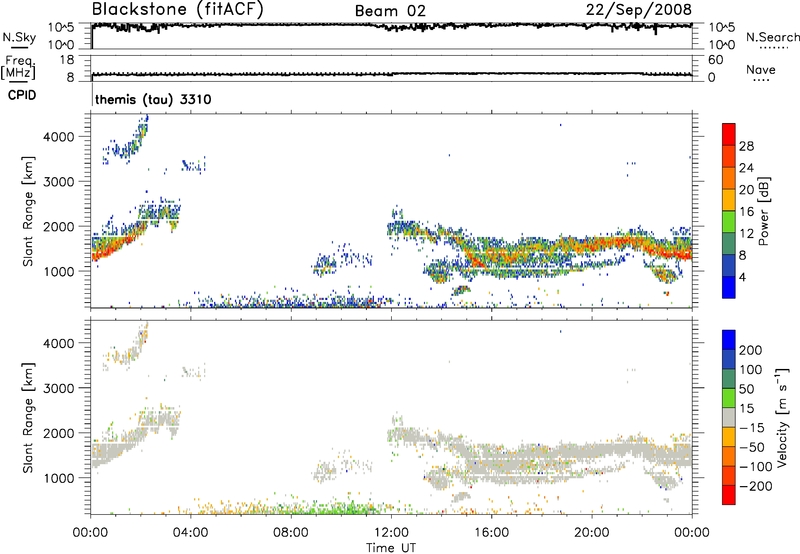Select the 'N.Search' legend label

tap(772, 37)
